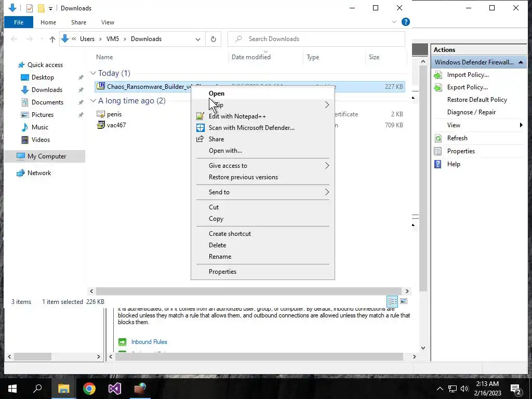Collapse the A long time ago group
The image size is (532, 399).
[x=93, y=101]
